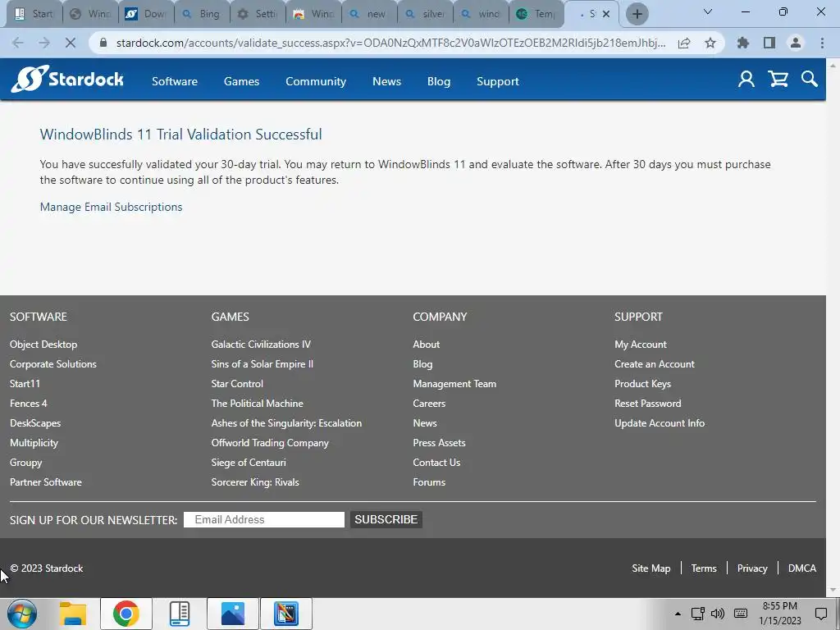Open the Blog nav item
This screenshot has height=630, width=840.
tap(439, 81)
